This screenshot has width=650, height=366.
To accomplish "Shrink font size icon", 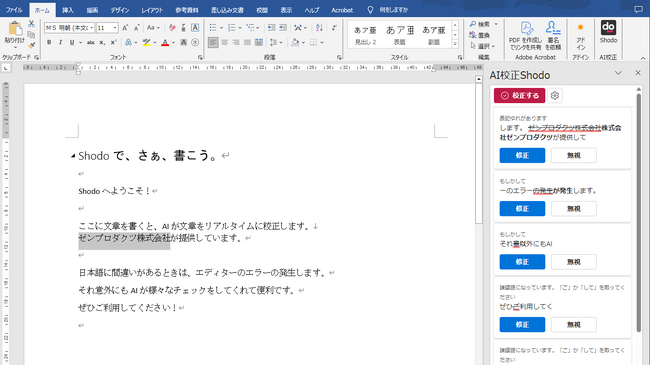I will tap(136, 28).
